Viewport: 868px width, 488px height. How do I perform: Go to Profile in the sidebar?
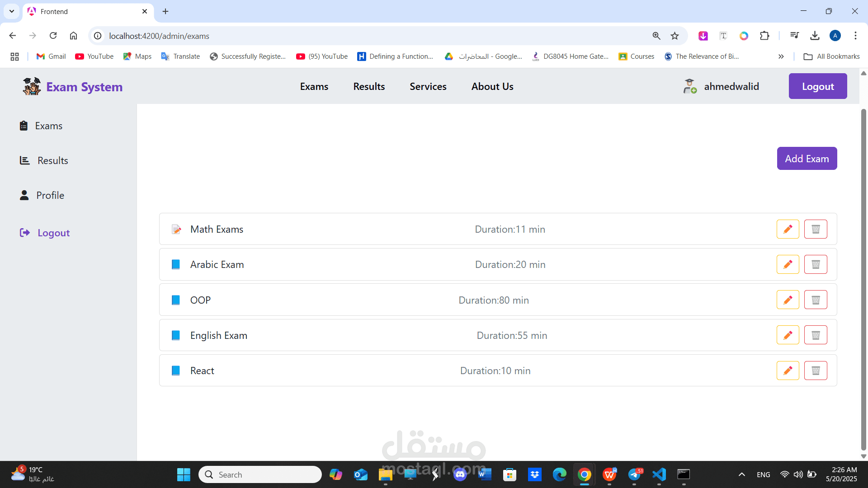tap(50, 195)
